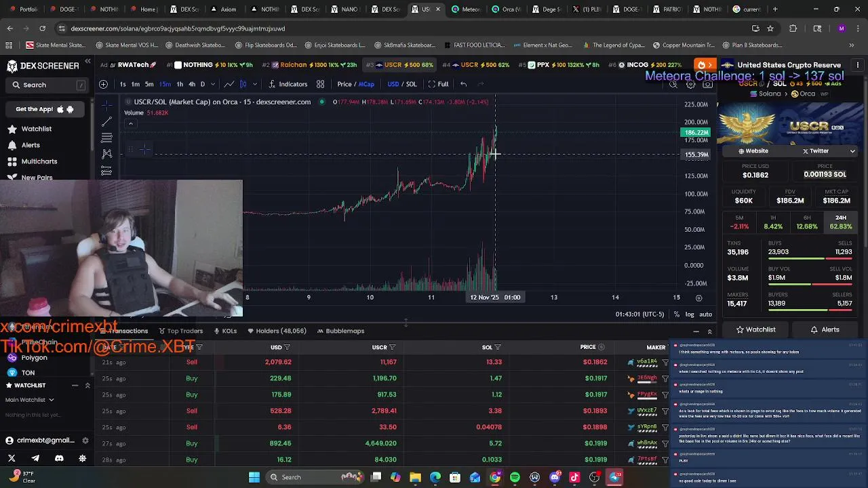The image size is (868, 488).
Task: Switch to the Bubblemaps tab
Action: pyautogui.click(x=340, y=331)
